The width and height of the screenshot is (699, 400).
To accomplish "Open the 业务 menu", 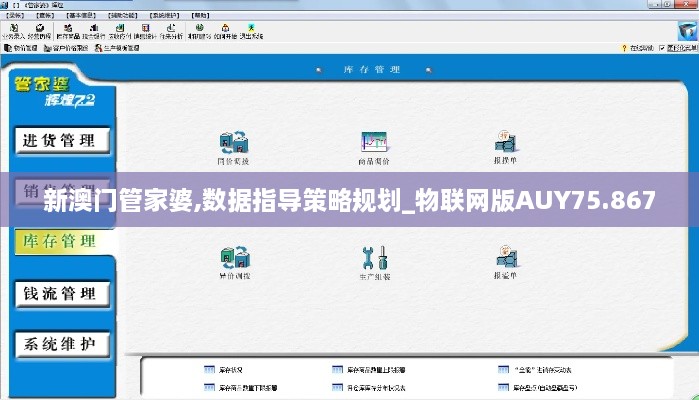I will (x=15, y=16).
